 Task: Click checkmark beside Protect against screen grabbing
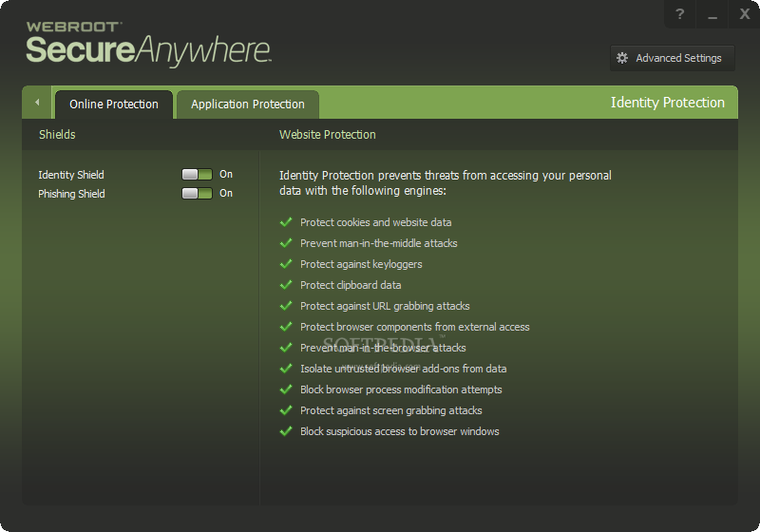pyautogui.click(x=286, y=409)
